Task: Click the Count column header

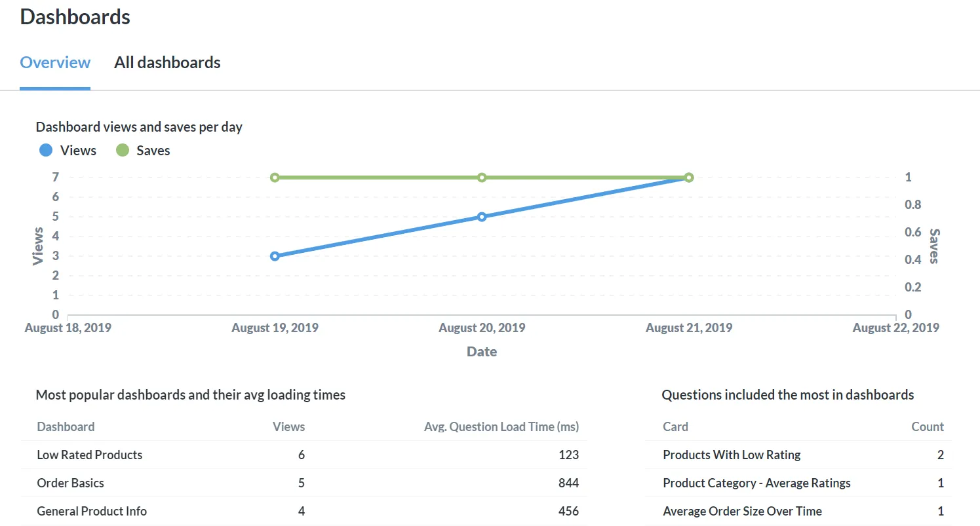Action: click(x=928, y=426)
